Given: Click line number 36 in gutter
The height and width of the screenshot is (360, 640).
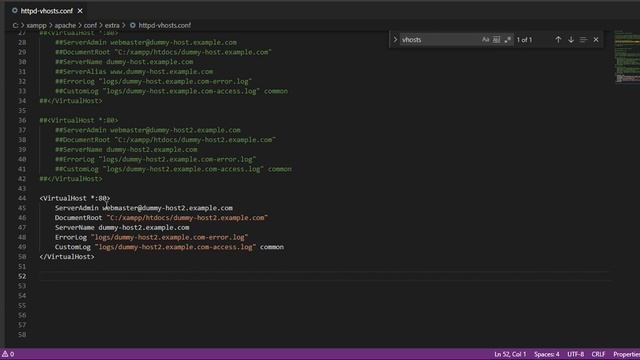Looking at the screenshot, I should pyautogui.click(x=22, y=120).
